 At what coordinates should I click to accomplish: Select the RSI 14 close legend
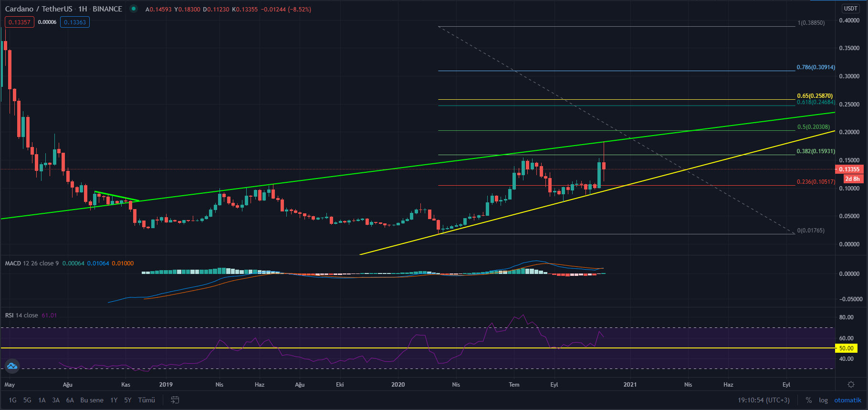click(21, 315)
